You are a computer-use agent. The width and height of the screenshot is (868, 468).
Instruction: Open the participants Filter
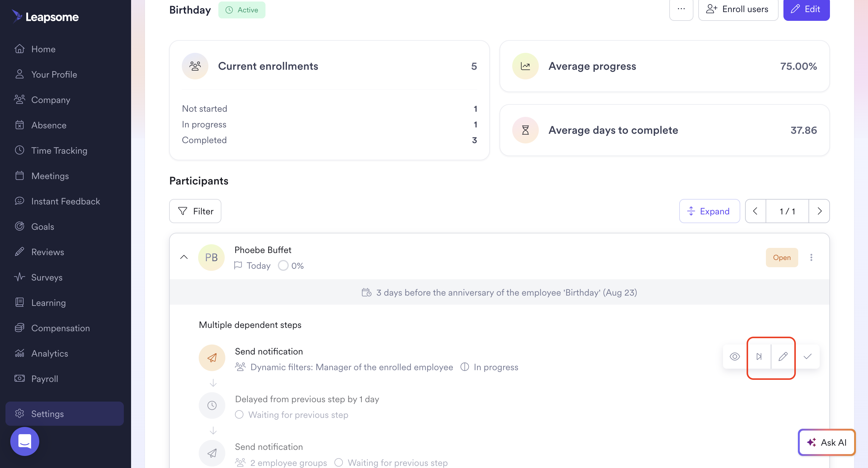[x=195, y=211]
